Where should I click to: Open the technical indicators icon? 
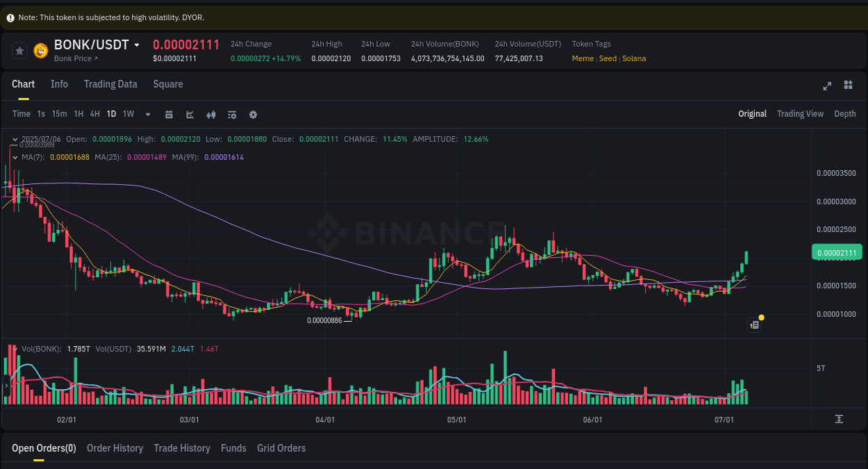click(x=232, y=114)
